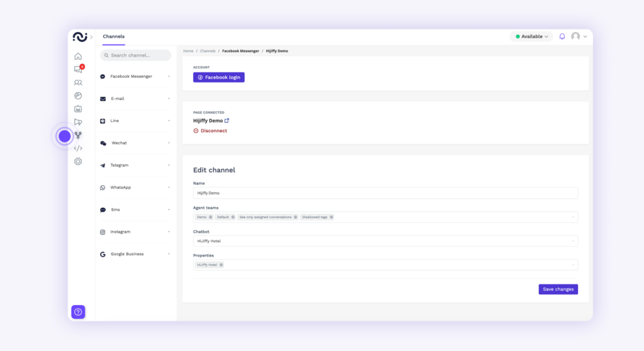Open the notifications bell icon

click(x=562, y=36)
